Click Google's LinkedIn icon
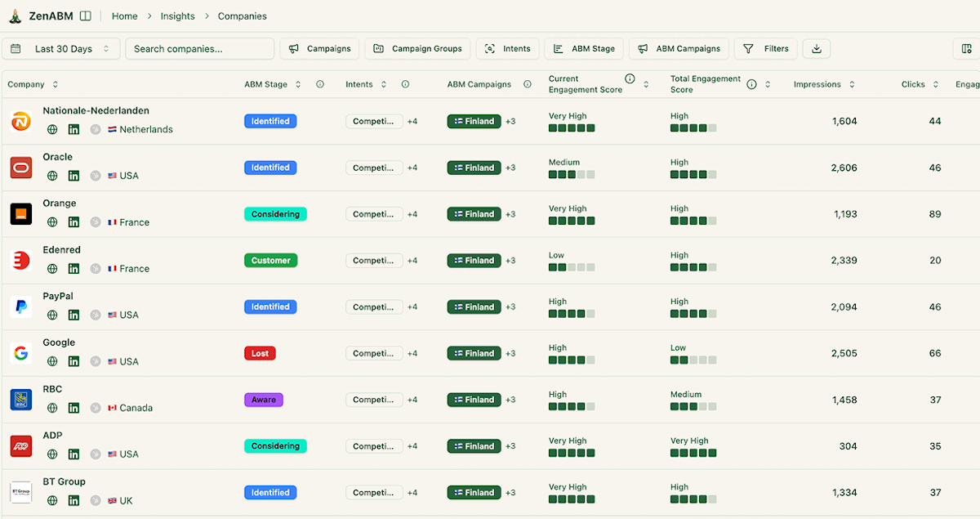This screenshot has width=980, height=519. (x=74, y=361)
